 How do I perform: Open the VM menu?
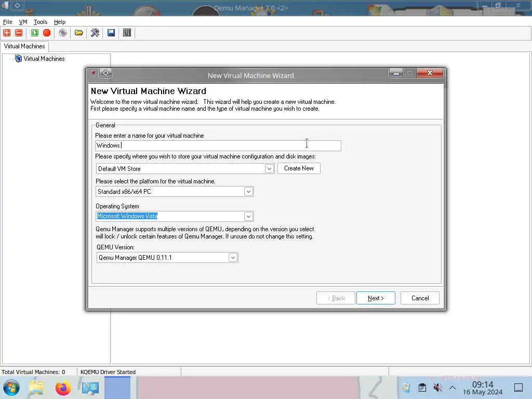(x=23, y=22)
